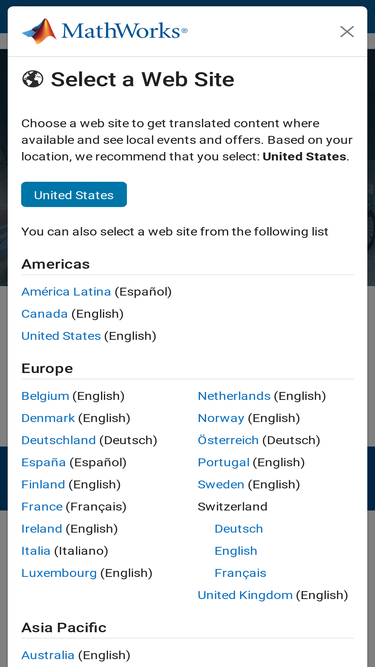375x667 pixels.
Task: Open the Deutschland site link
Action: coord(58,440)
